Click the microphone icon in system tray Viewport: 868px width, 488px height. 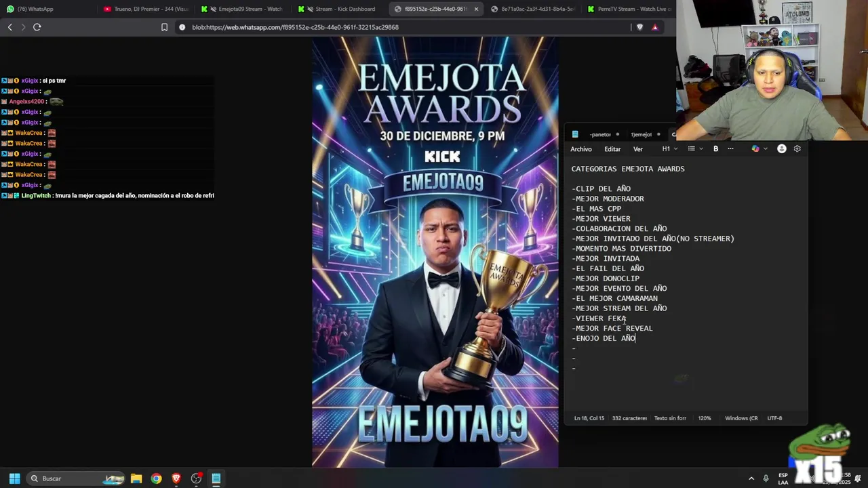766,479
